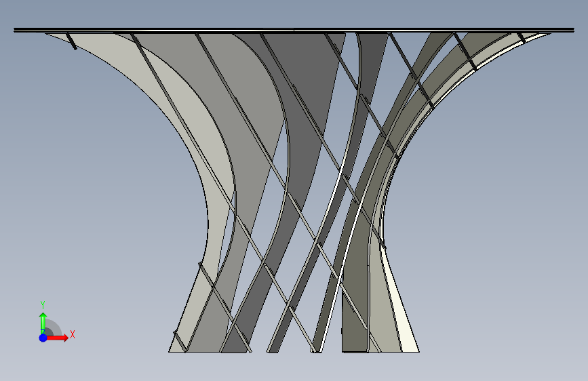Click the red X axis arrow of triad
Image resolution: width=588 pixels, height=381 pixels.
point(57,338)
